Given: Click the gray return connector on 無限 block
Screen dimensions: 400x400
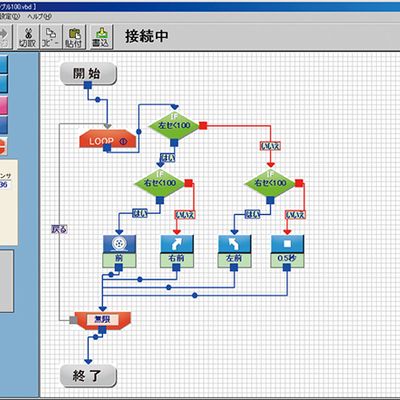Looking at the screenshot, I should (x=73, y=320).
